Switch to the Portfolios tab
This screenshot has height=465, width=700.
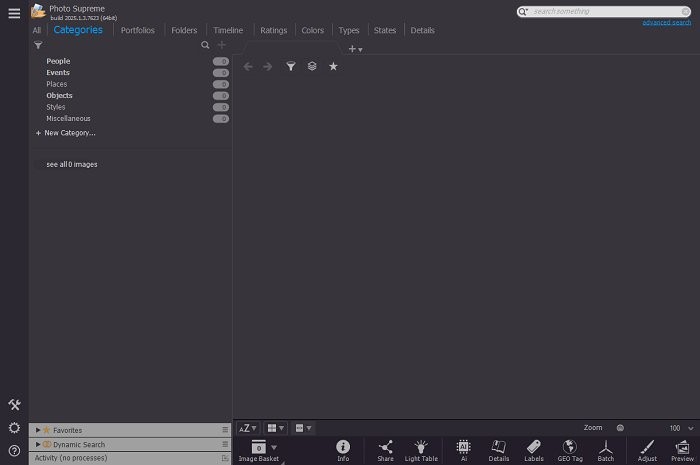(x=138, y=30)
